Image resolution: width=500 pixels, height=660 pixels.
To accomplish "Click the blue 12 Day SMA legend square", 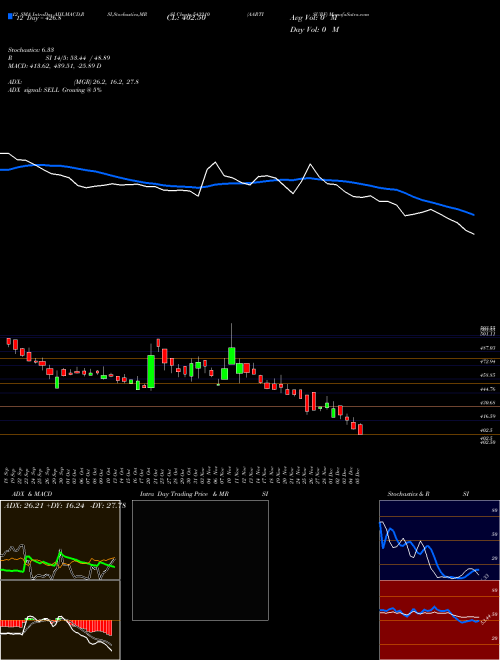I will (x=10, y=16).
